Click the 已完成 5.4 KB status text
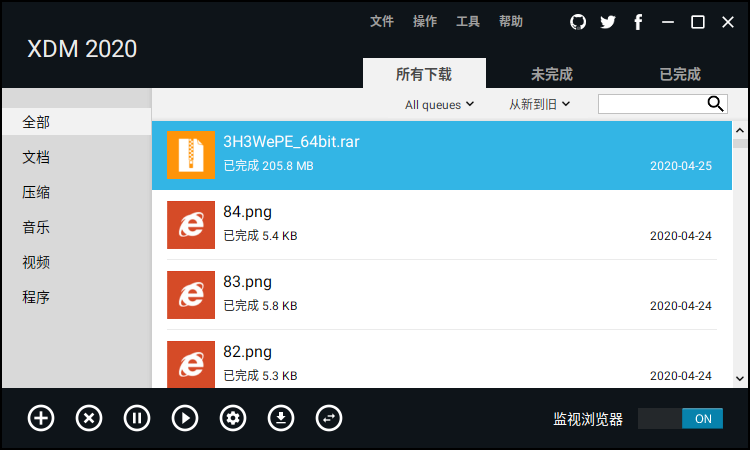The width and height of the screenshot is (750, 450). pos(260,235)
